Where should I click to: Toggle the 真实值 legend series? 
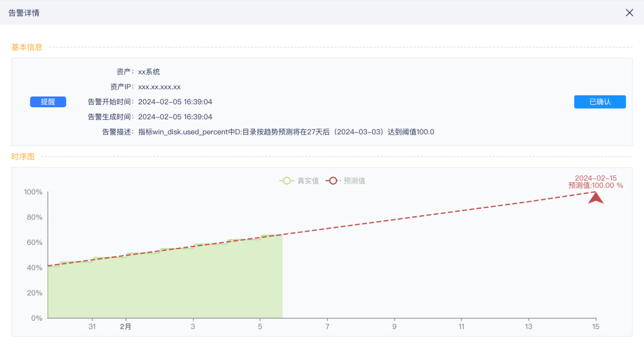pyautogui.click(x=299, y=181)
